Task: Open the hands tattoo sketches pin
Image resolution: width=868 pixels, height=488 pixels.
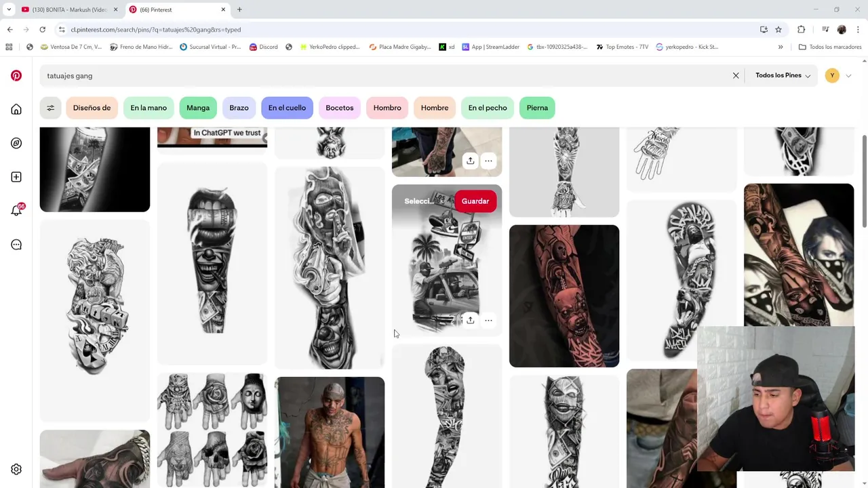Action: [212, 430]
